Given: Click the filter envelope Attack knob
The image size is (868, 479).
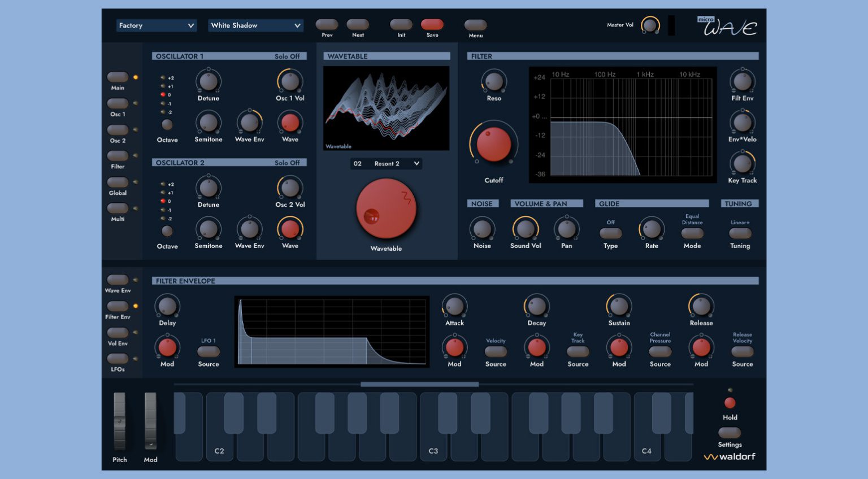Looking at the screenshot, I should click(x=454, y=306).
